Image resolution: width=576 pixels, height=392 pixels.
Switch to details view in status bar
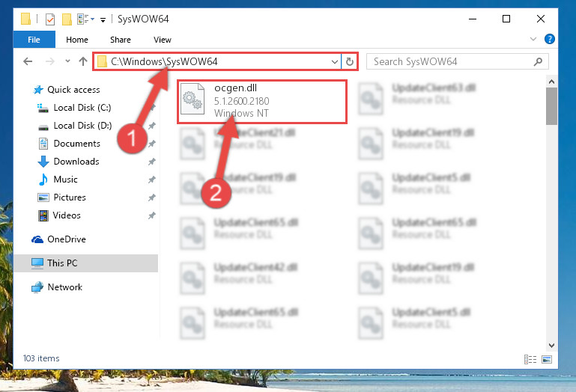coord(530,359)
